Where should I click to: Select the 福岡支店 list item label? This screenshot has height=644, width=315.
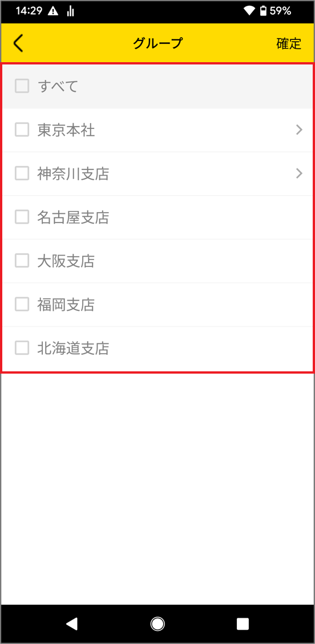66,305
